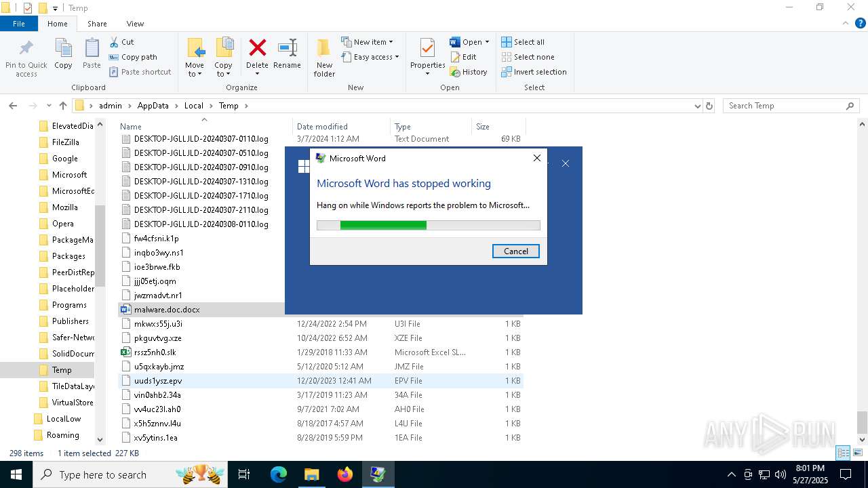Click the Windows taskbar search box
Image resolution: width=868 pixels, height=488 pixels.
pos(129,474)
